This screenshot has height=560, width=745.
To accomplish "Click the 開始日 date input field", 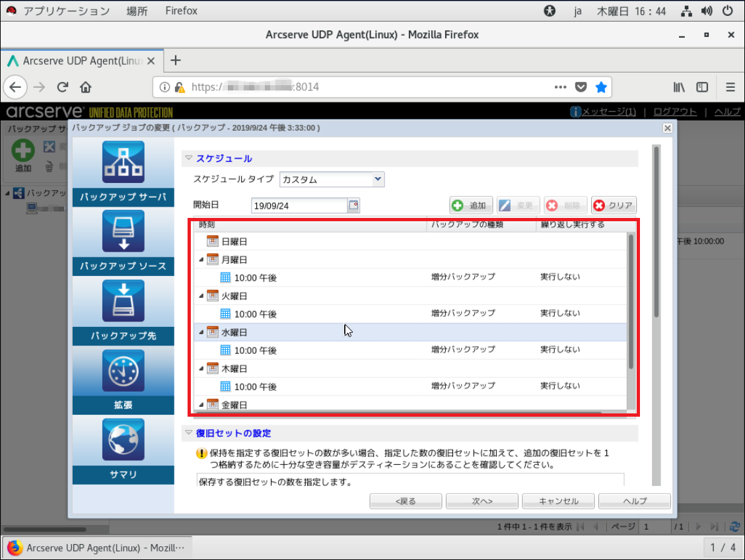I will (299, 205).
